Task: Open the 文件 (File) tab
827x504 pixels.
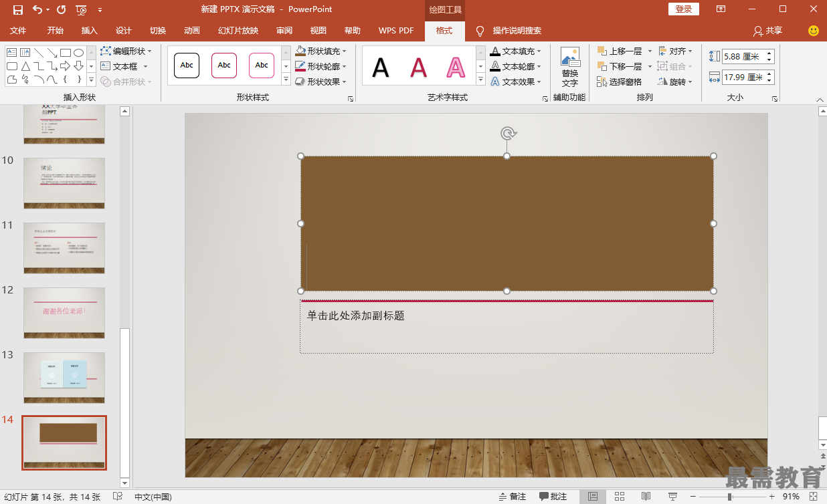Action: pos(18,31)
